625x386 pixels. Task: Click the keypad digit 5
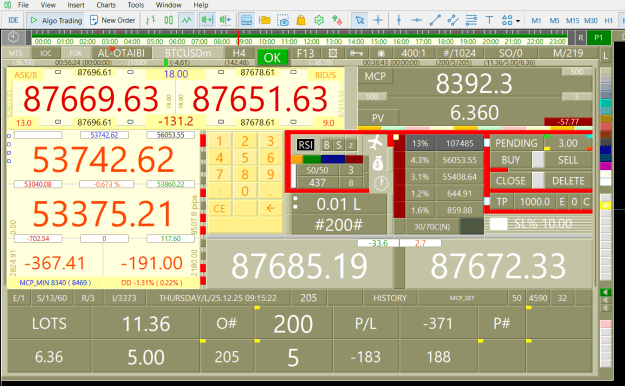245,158
